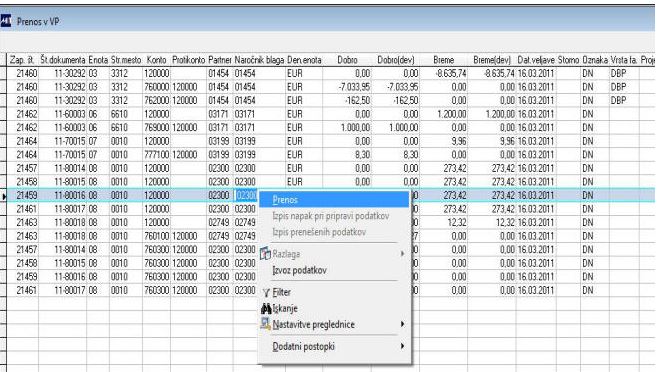The width and height of the screenshot is (657, 372).
Task: Click the Št.dokumenta column header
Action: coord(62,60)
